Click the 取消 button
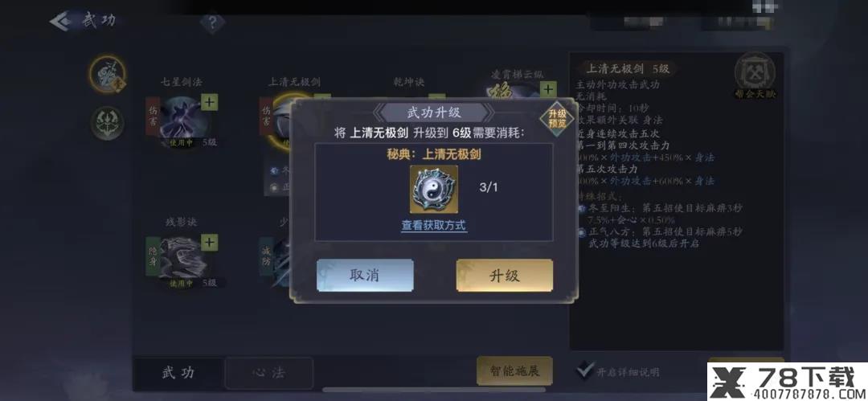Screen dimensions: 868x401 (365, 276)
